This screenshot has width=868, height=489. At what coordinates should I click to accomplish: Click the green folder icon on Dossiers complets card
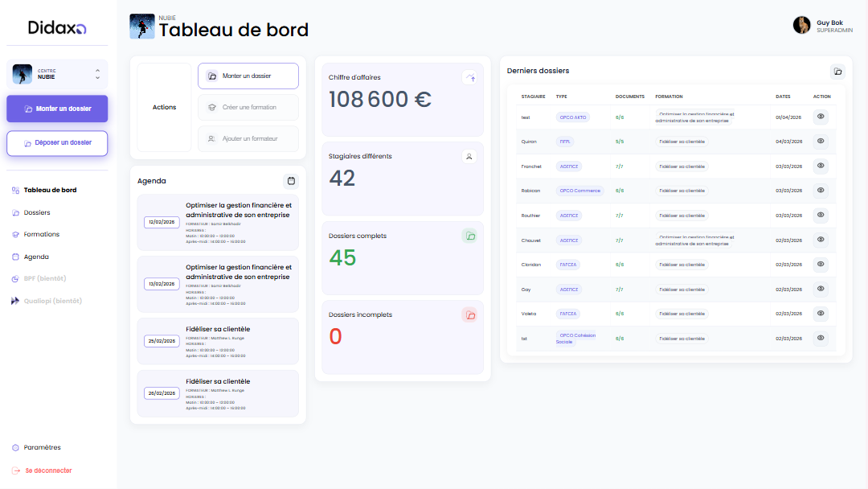tap(469, 236)
